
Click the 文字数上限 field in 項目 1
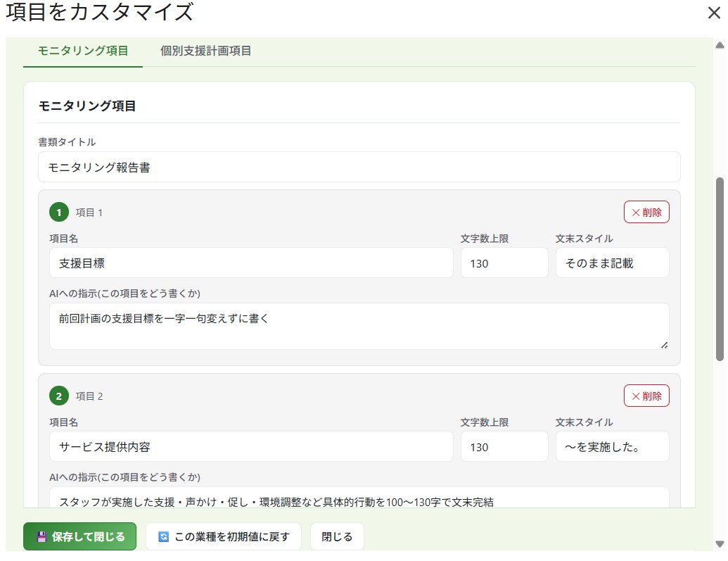(504, 263)
